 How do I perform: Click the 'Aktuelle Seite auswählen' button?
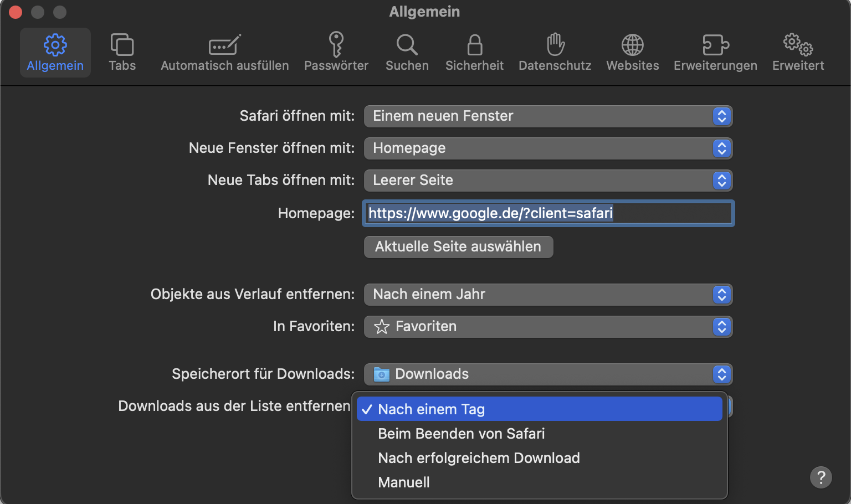coord(458,247)
